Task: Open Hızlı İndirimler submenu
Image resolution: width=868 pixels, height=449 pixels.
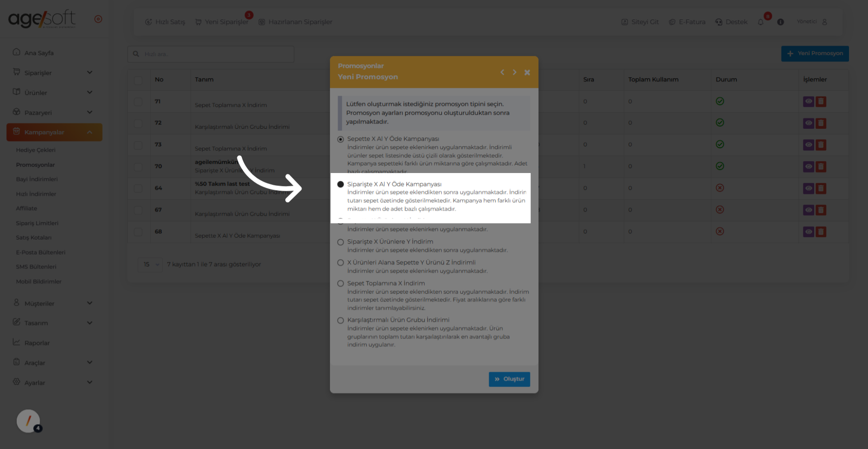Action: coord(36,194)
